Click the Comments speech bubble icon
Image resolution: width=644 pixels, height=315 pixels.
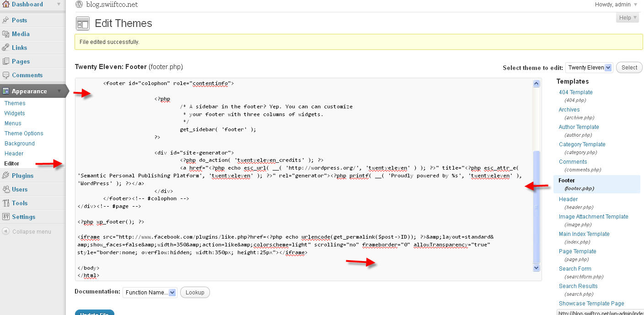click(x=7, y=75)
